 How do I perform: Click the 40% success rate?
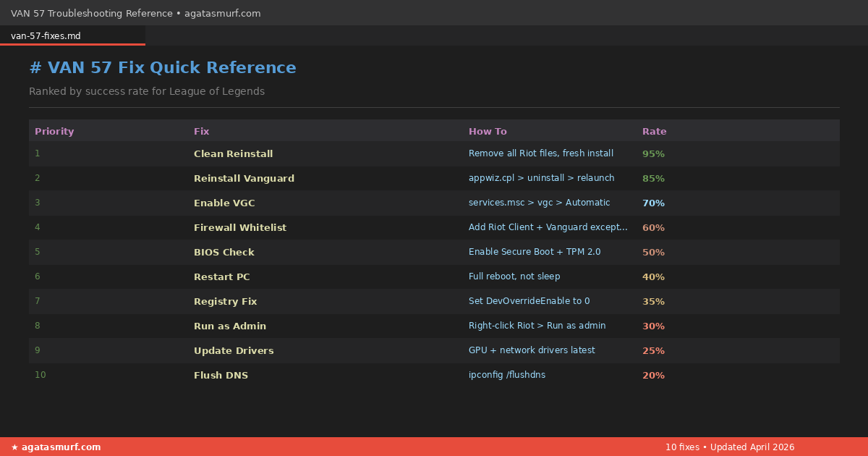coord(653,277)
